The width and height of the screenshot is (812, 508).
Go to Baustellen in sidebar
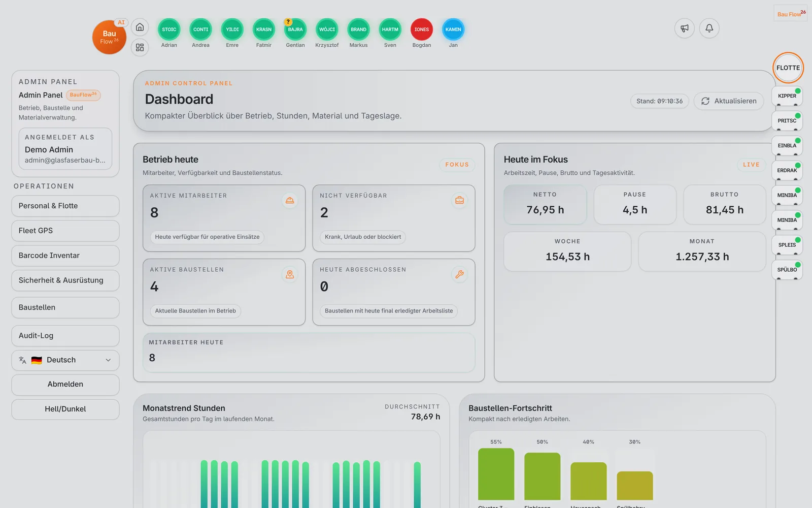pos(65,307)
